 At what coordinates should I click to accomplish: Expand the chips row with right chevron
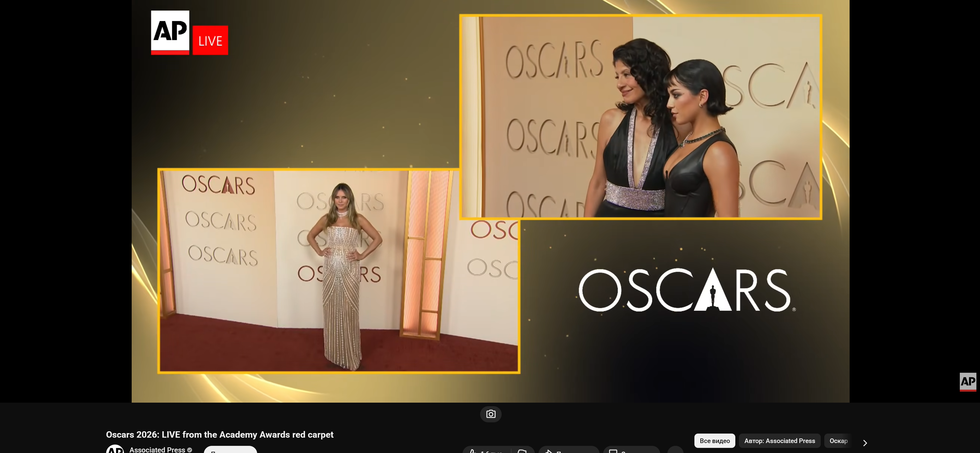point(865,443)
